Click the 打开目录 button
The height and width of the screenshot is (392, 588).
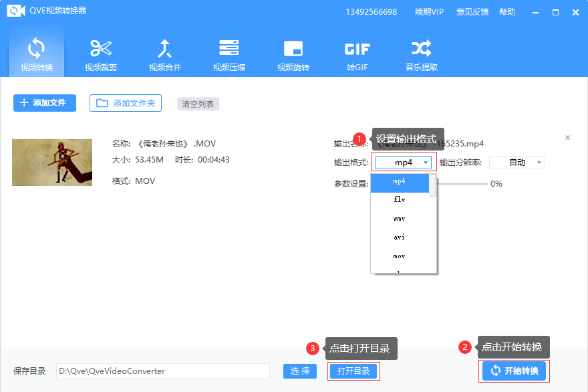[x=353, y=371]
